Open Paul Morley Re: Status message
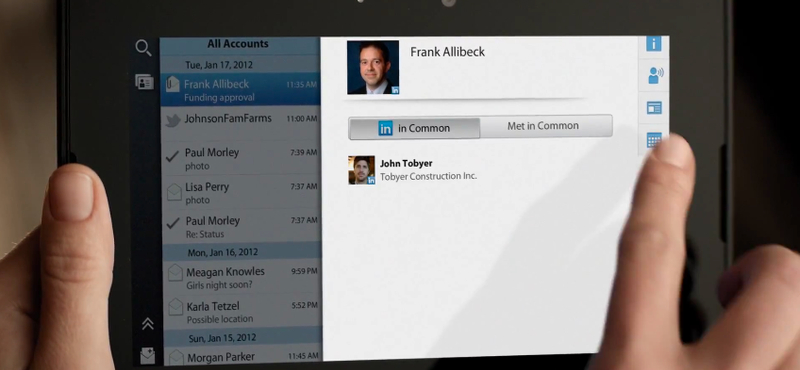Screen dimensions: 800x370 pyautogui.click(x=242, y=227)
